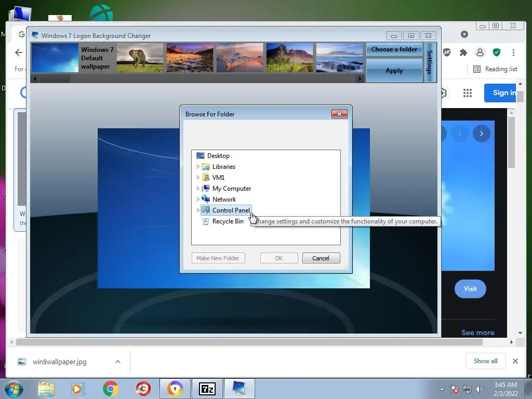Show hidden system tray icons
This screenshot has height=399, width=532.
pyautogui.click(x=442, y=389)
